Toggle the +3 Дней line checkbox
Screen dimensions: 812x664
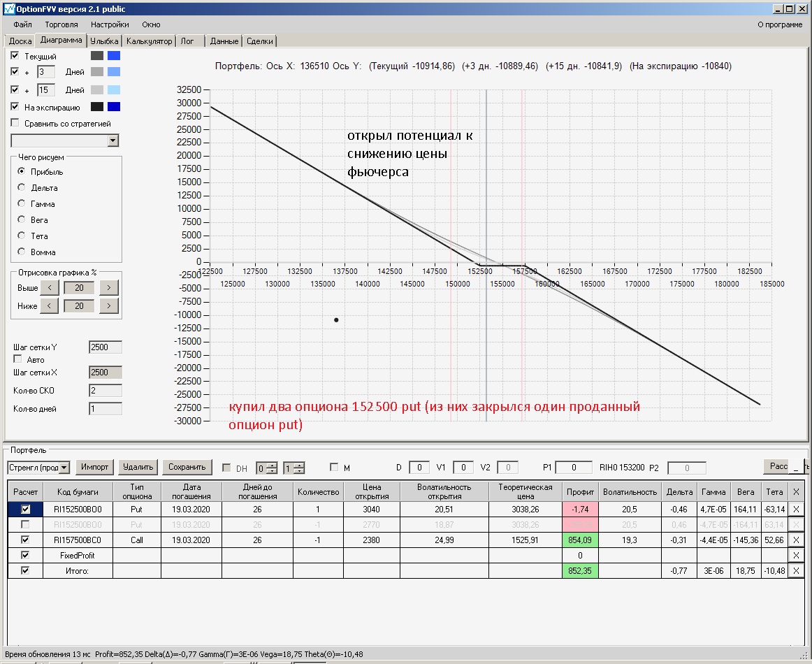pos(15,71)
